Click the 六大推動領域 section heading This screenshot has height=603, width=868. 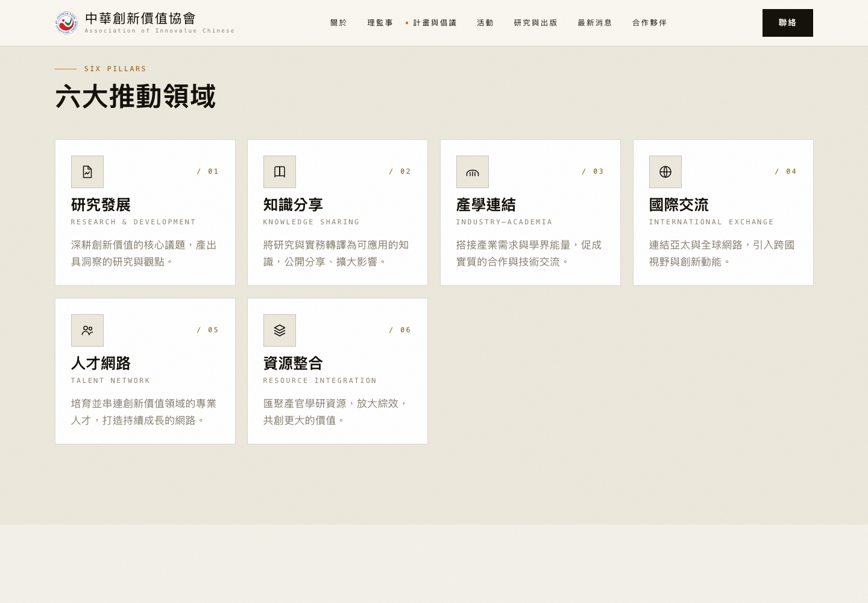pos(136,96)
